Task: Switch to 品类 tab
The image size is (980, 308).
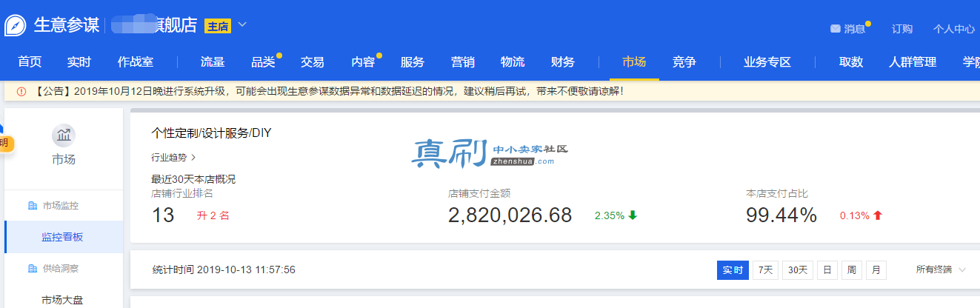Action: pyautogui.click(x=263, y=62)
